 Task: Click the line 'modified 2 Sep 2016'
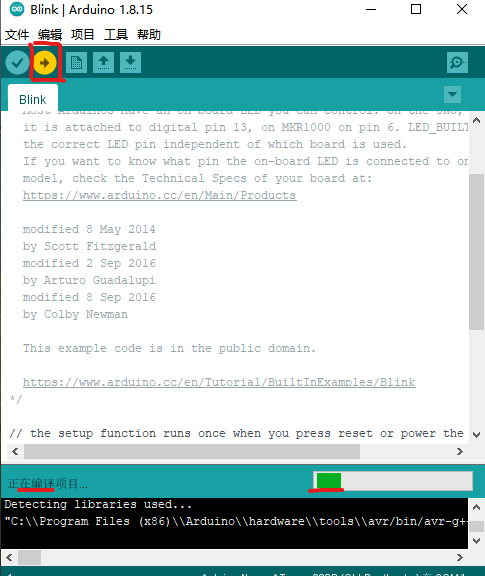click(89, 263)
